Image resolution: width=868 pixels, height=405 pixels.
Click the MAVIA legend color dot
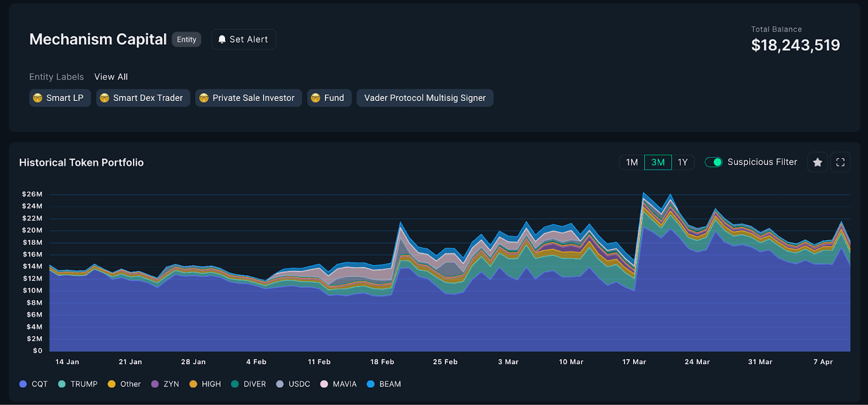[x=324, y=384]
